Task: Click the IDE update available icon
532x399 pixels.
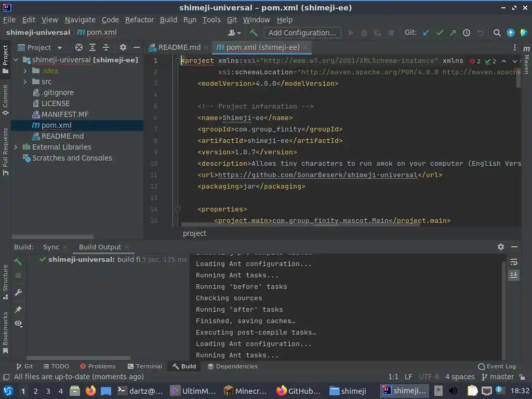Action: 510,33
